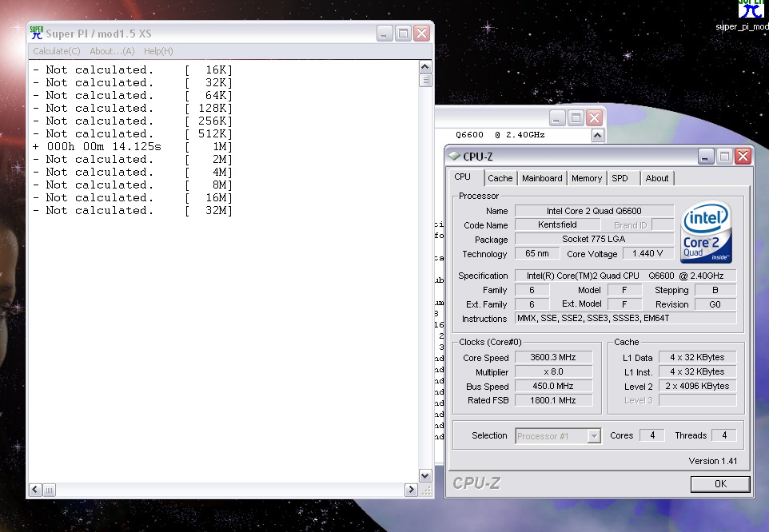Screen dimensions: 769x532
Task: Click the Instructions field MMX, SSE list
Action: [625, 319]
